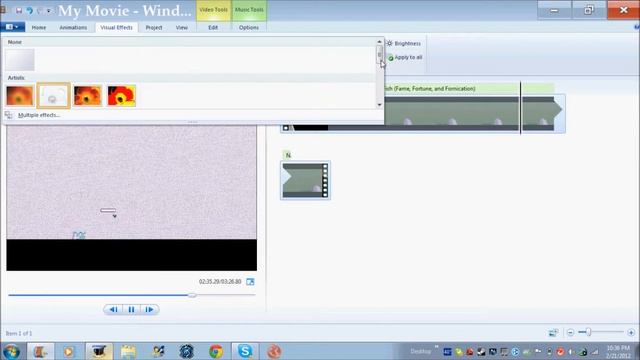Open the Project ribbon tab

pos(154,27)
